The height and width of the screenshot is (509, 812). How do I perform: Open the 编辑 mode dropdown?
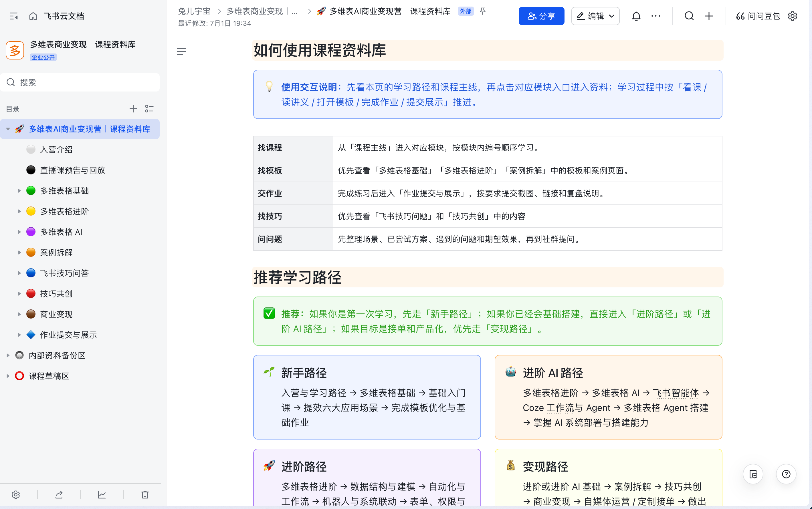point(595,16)
